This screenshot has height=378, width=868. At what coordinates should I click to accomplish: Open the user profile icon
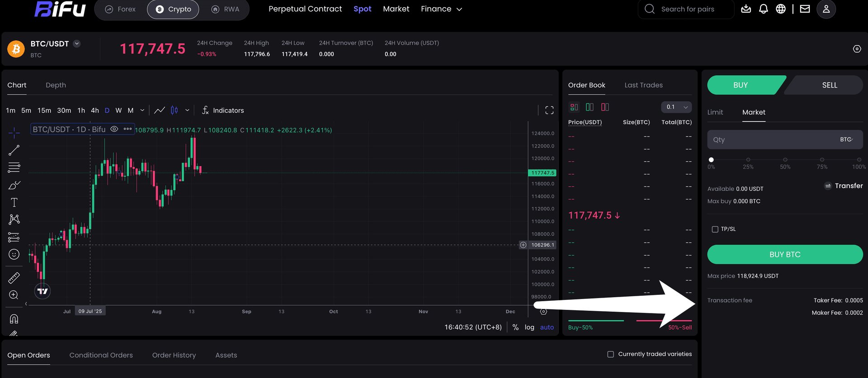826,9
